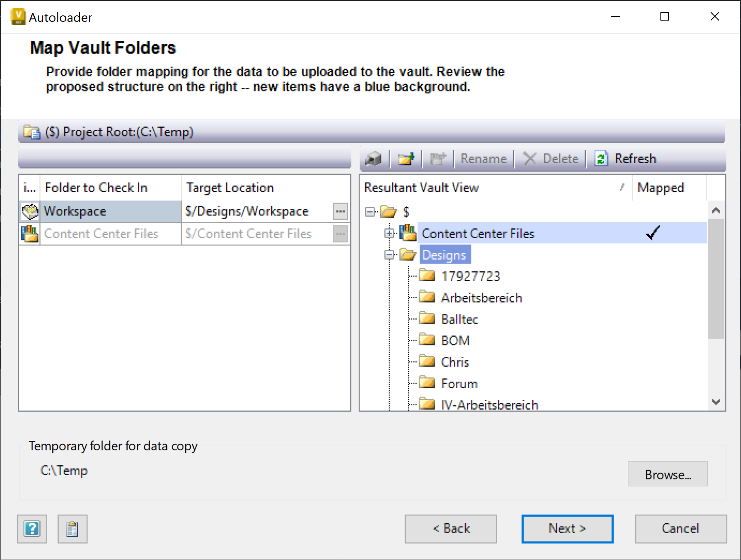Click the create new folder icon
Viewport: 741px width, 560px height.
[405, 159]
